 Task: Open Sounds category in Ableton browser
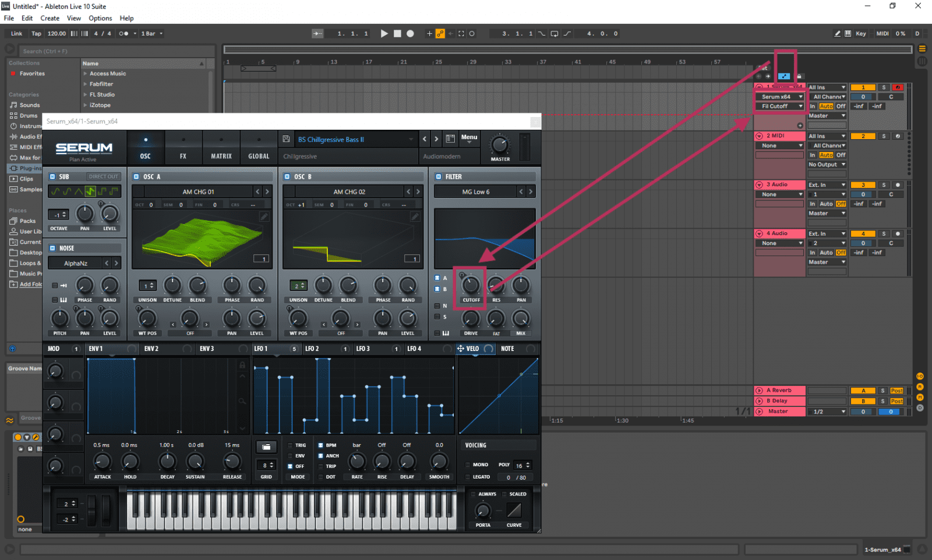coord(30,105)
